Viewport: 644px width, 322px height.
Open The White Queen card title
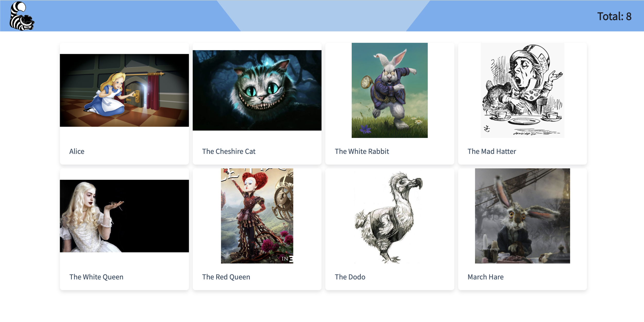pos(96,277)
